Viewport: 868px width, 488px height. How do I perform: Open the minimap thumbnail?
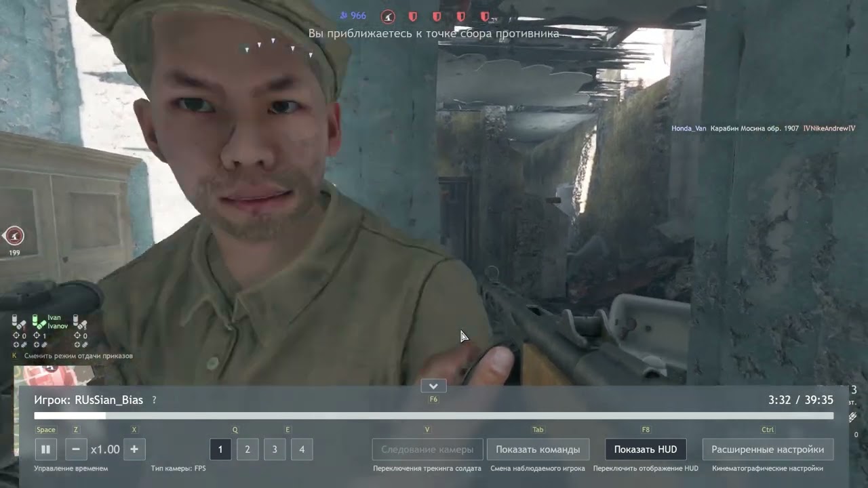point(53,375)
